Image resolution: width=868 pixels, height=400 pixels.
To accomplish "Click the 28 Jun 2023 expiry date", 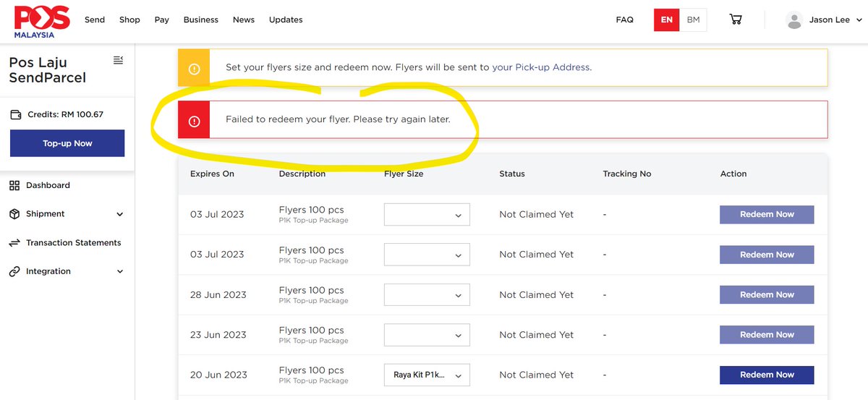I will click(x=218, y=295).
